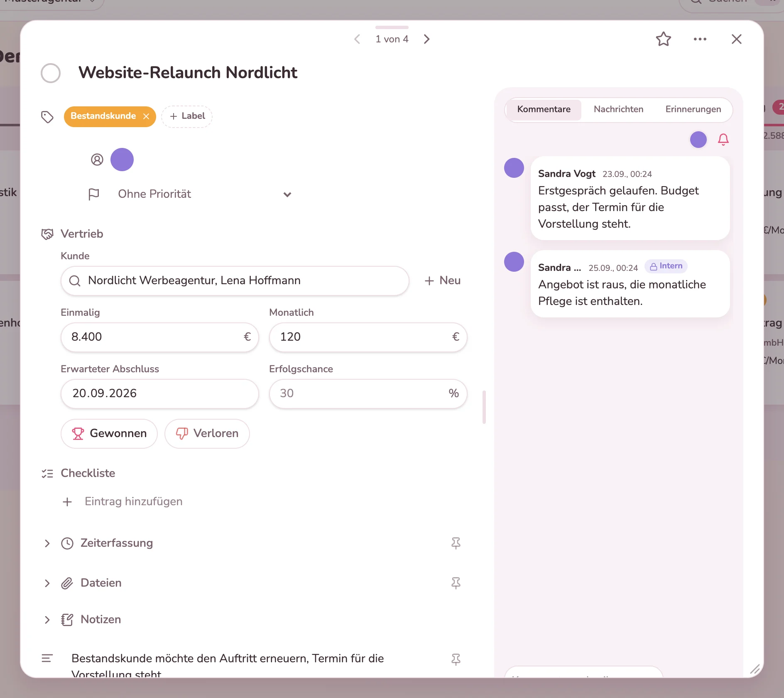Pin the Zeiterfassung section

456,543
